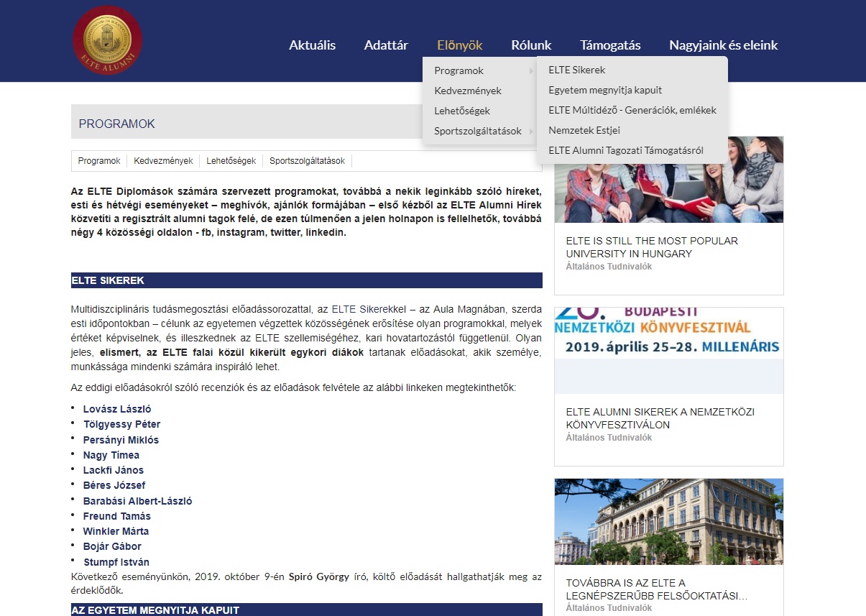
Task: Switch to the Lehetőségek sub-tab
Action: coord(231,161)
